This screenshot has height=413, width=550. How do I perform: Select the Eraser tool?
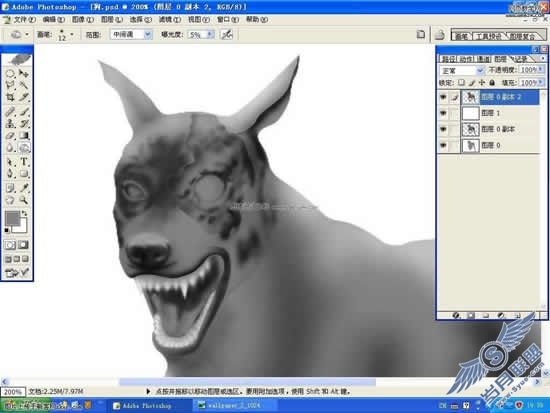click(x=11, y=136)
